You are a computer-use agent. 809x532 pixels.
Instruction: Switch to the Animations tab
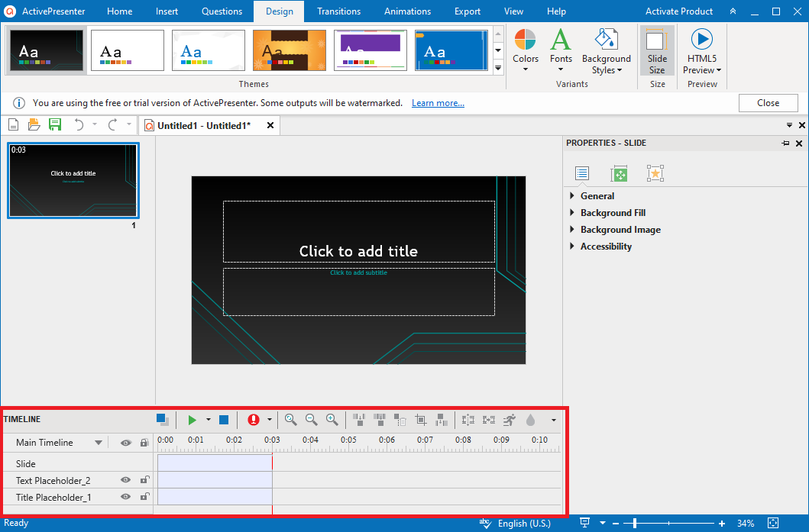click(x=407, y=11)
